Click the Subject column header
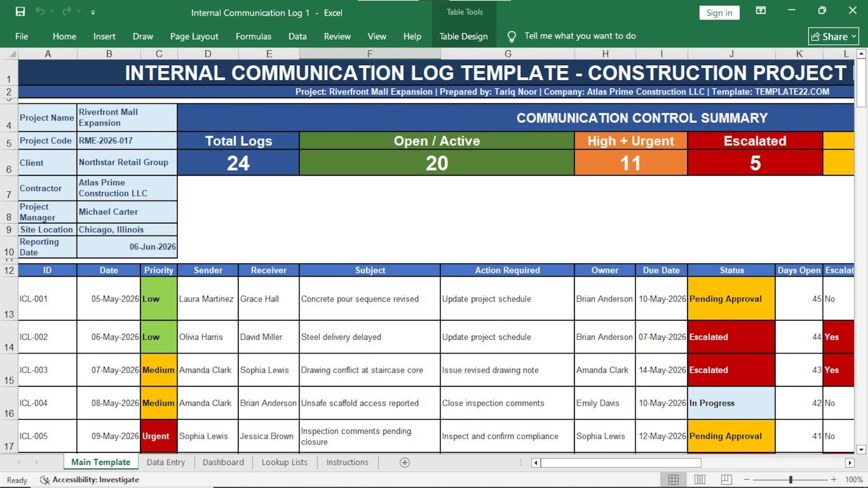The width and height of the screenshot is (868, 488). [x=370, y=270]
